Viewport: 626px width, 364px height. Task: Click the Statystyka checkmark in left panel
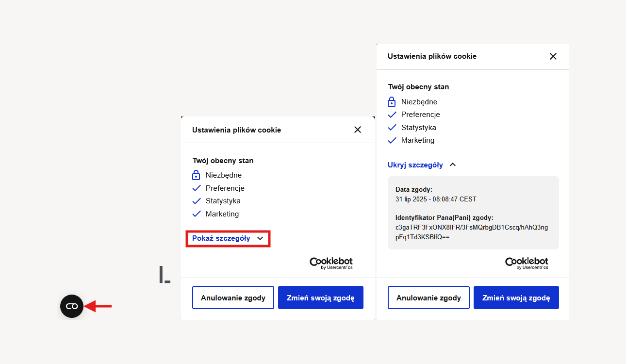pyautogui.click(x=197, y=201)
